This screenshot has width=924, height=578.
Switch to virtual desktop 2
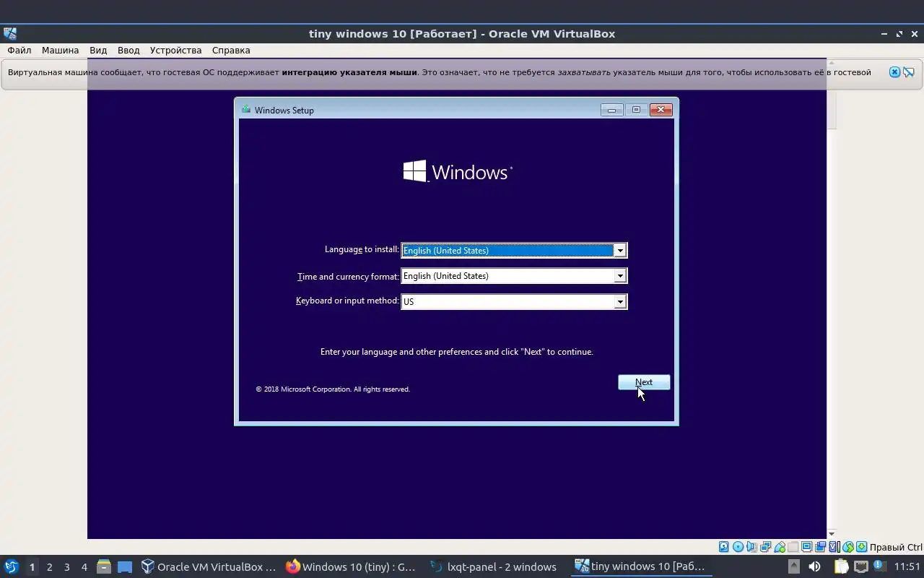click(49, 567)
